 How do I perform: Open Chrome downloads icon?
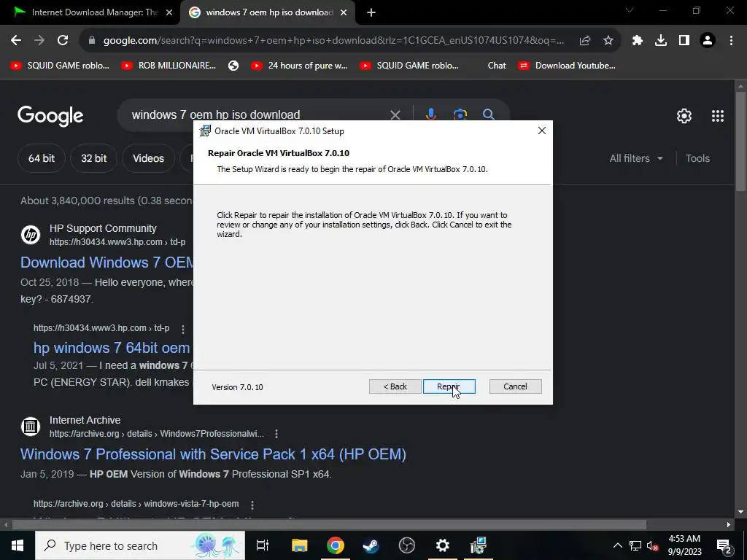[661, 41]
